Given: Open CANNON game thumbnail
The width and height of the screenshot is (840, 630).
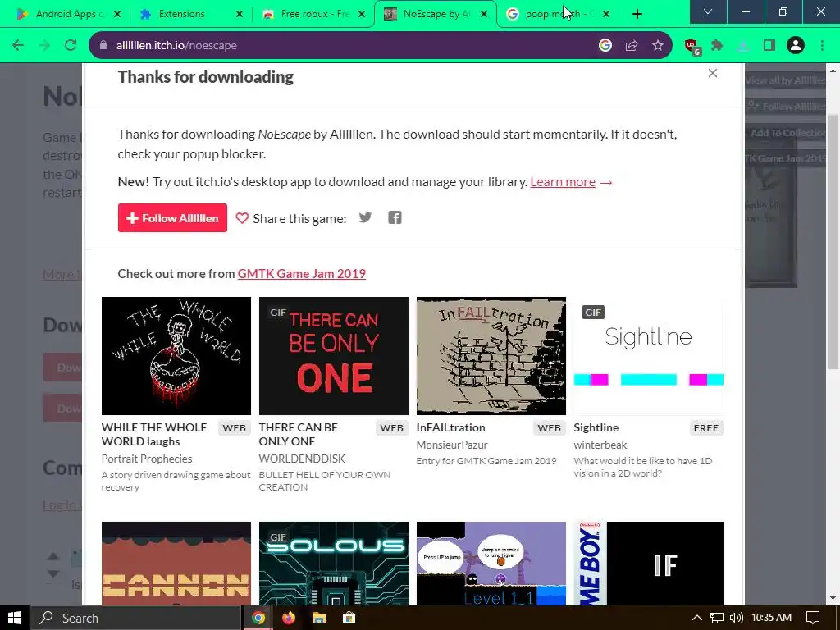Looking at the screenshot, I should coord(176,564).
